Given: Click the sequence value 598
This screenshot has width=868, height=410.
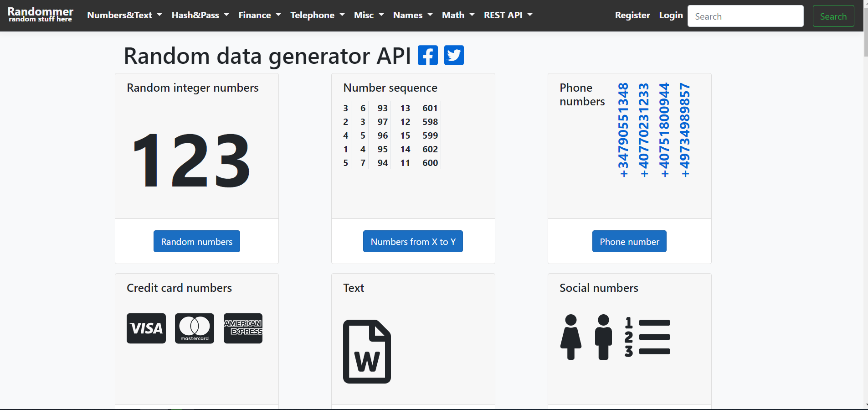Looking at the screenshot, I should tap(430, 122).
